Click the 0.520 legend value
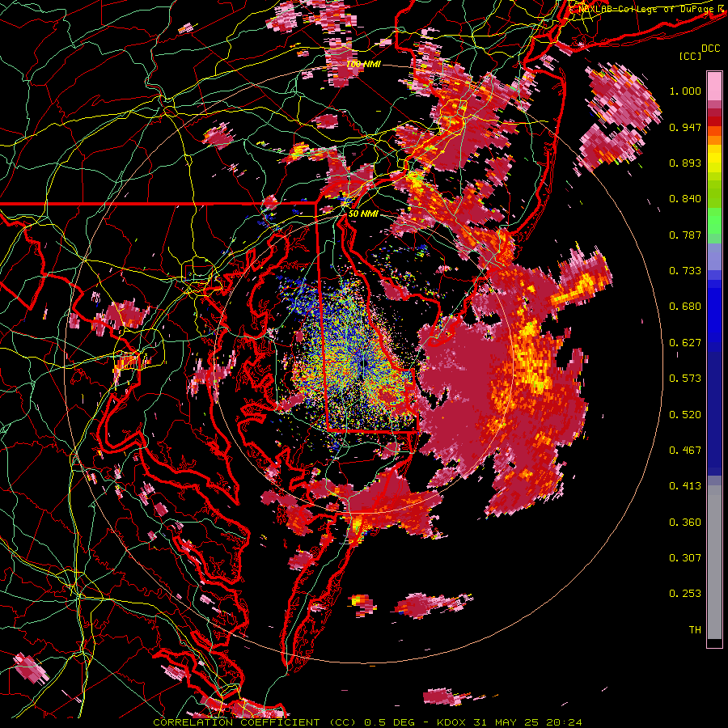Viewport: 728px width, 728px height. click(685, 415)
